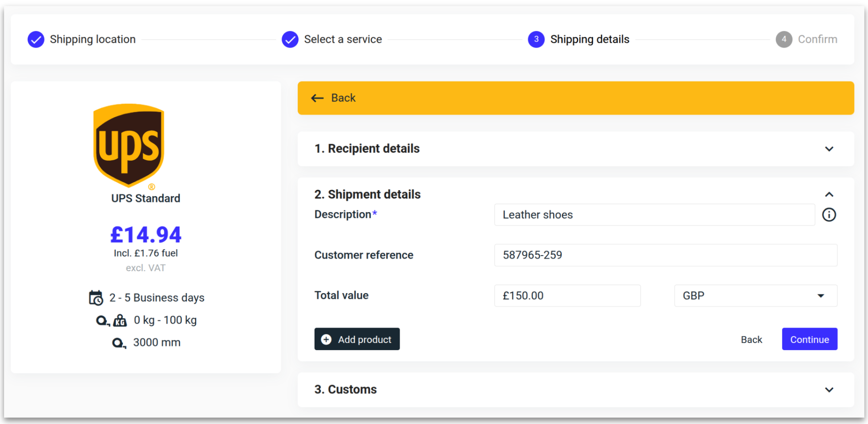Click the Shipping location checkmark icon
868x424 pixels.
coord(36,39)
